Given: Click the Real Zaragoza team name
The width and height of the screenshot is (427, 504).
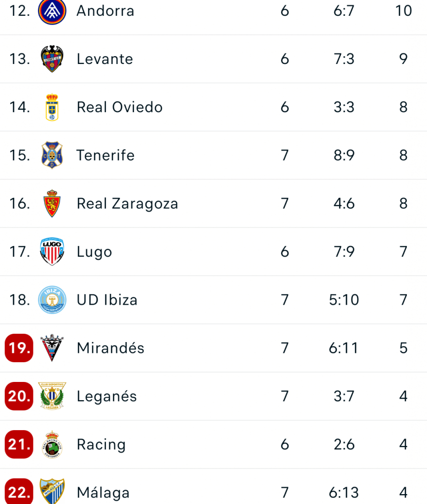Looking at the screenshot, I should (128, 204).
